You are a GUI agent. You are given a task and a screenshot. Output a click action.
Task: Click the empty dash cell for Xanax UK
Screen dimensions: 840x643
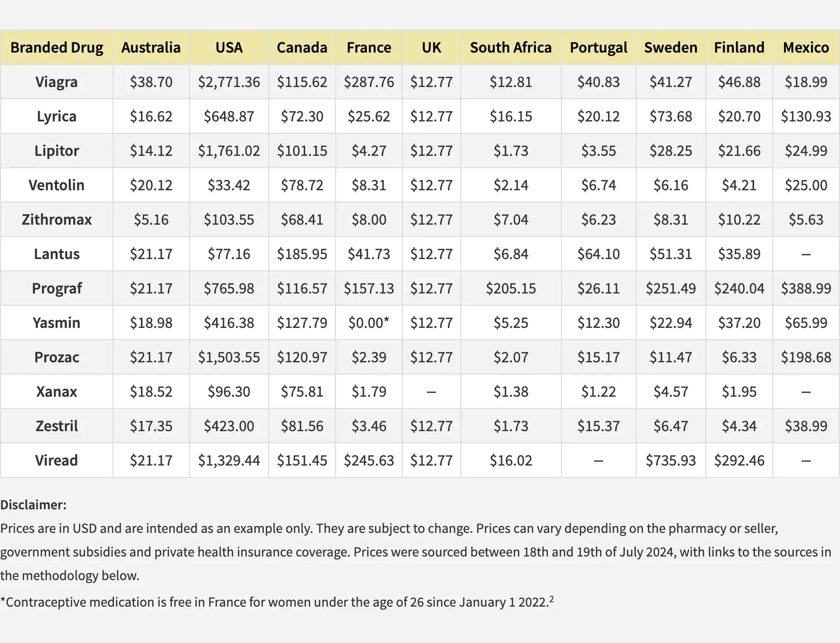point(431,392)
